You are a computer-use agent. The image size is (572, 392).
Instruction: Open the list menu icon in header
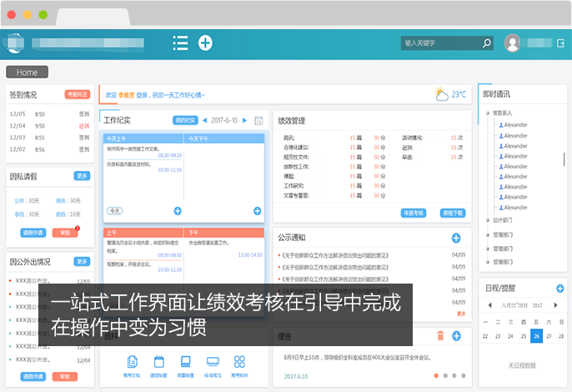click(x=180, y=43)
